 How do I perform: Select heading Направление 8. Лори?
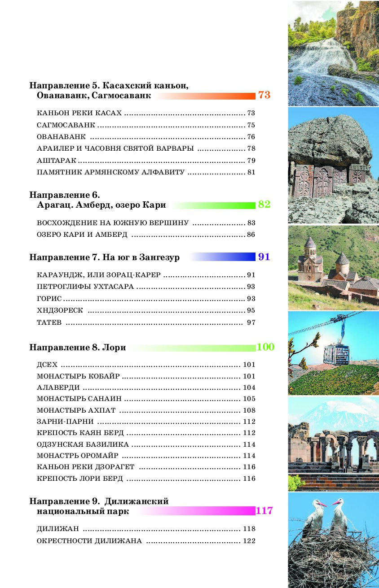click(77, 348)
